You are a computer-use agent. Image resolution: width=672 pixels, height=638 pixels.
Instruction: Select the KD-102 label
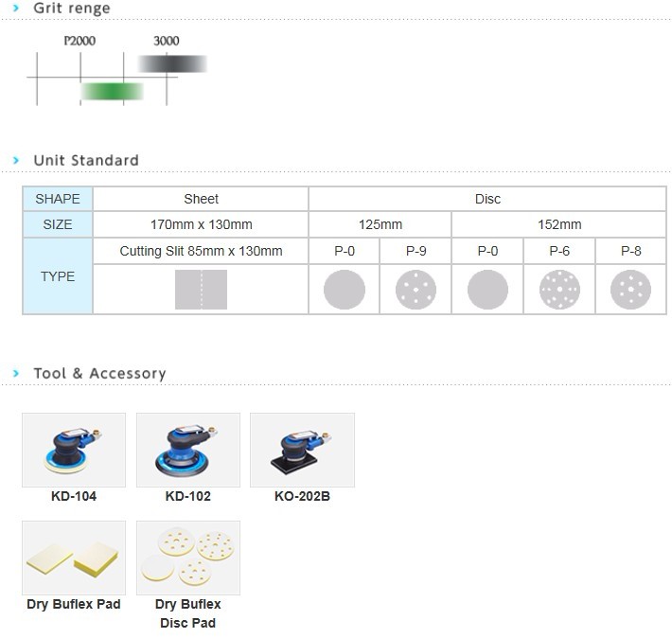[x=188, y=496]
